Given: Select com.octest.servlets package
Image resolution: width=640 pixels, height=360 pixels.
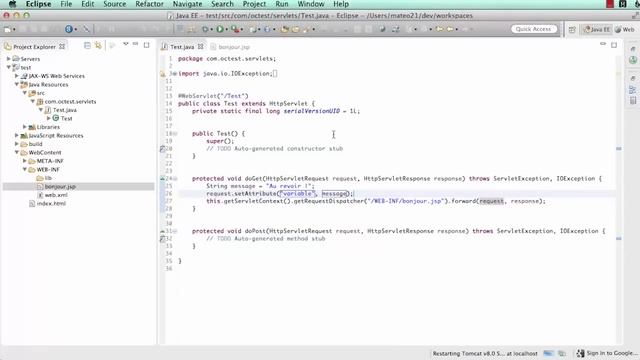Looking at the screenshot, I should pyautogui.click(x=70, y=102).
